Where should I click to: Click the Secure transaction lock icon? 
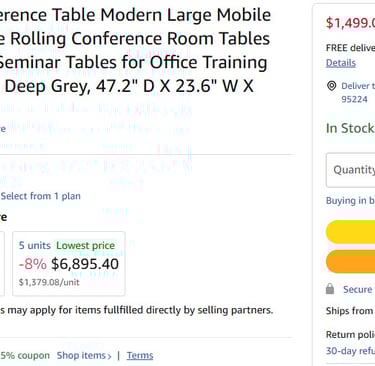pos(330,289)
